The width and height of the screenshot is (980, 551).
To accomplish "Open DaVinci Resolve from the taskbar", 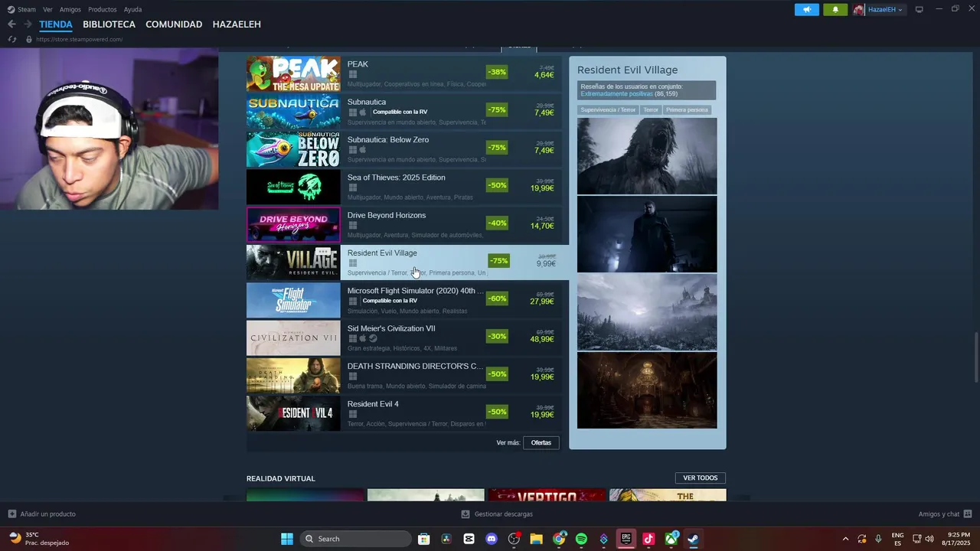I will coord(446,539).
